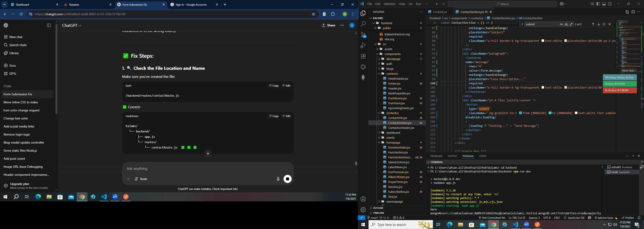Toggle Match Whole Word in find widget
Screen dimensions: 644x229
[566, 24]
